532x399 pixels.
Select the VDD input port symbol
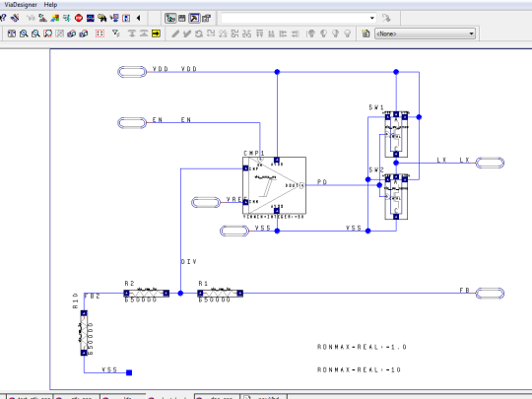(132, 72)
